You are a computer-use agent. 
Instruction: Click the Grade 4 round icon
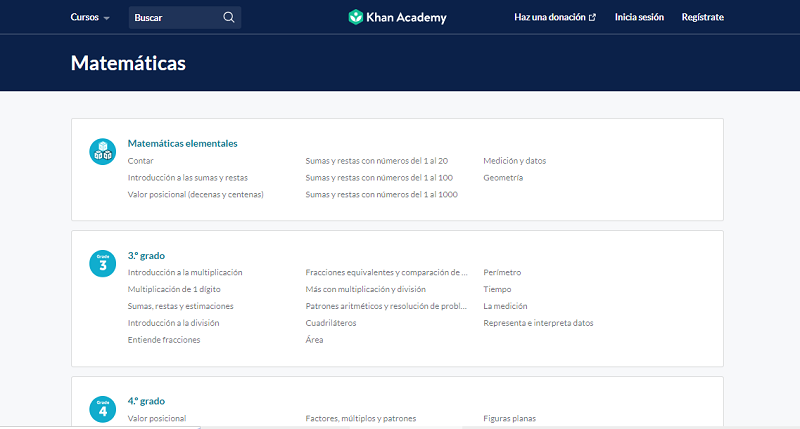103,409
